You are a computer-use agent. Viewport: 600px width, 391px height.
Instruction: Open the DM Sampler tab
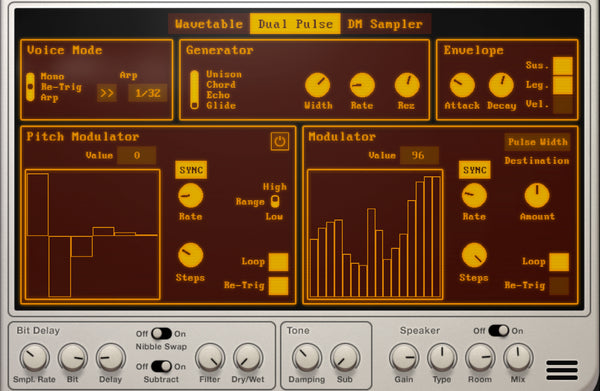pos(385,24)
